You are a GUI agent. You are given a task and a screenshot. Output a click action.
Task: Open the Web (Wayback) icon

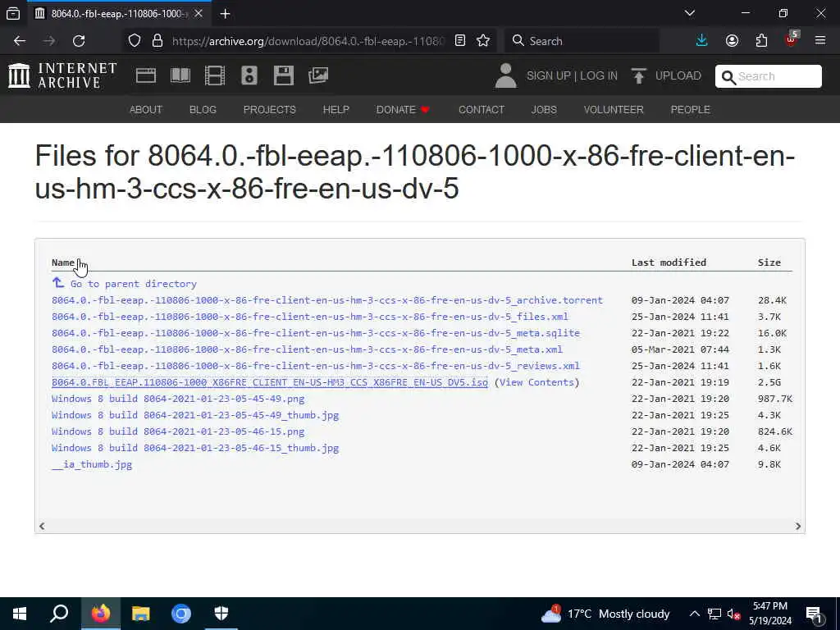146,75
